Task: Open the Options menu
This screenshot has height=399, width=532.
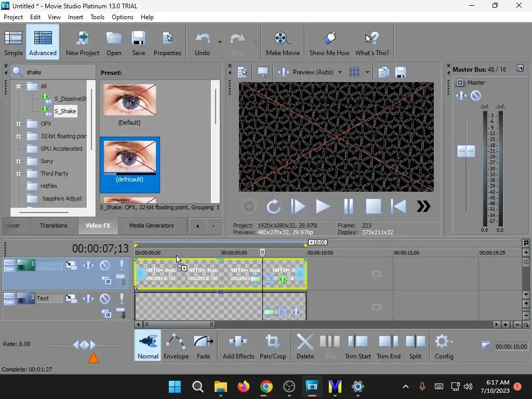Action: pos(123,17)
